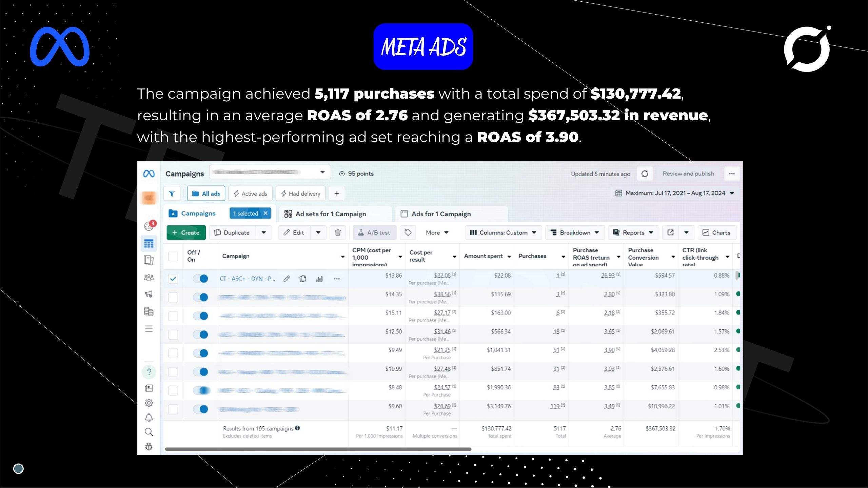Open the account selector dropdown beside Campaigns
The height and width of the screenshot is (488, 868).
coord(270,172)
